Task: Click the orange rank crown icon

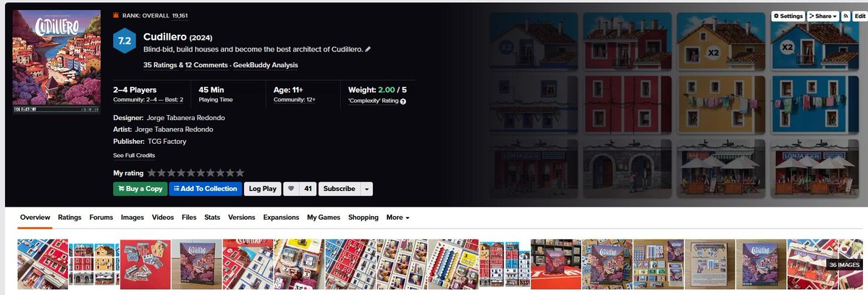Action: click(x=116, y=15)
